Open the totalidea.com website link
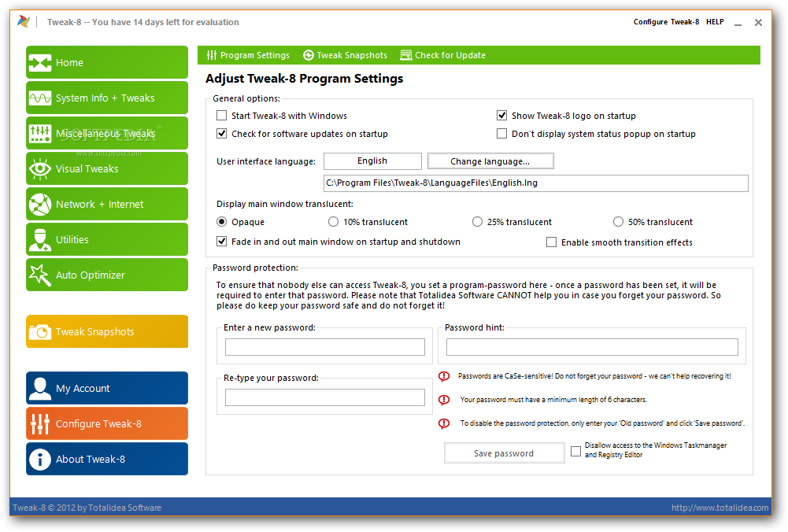 click(720, 508)
